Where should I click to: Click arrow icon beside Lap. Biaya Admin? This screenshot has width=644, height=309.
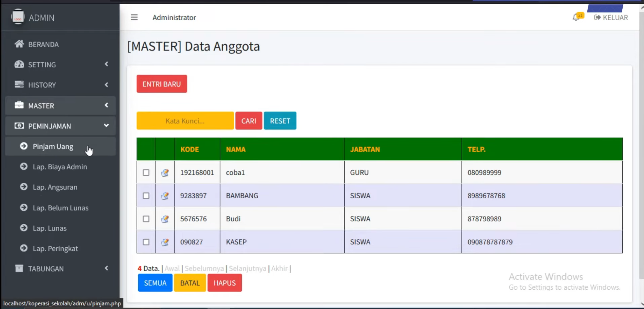coord(24,166)
